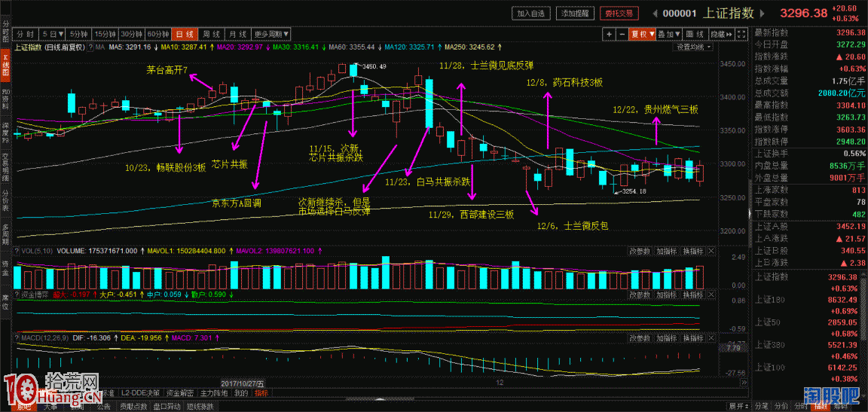Click the MA5: 3291.16 moving average label

tap(130, 47)
